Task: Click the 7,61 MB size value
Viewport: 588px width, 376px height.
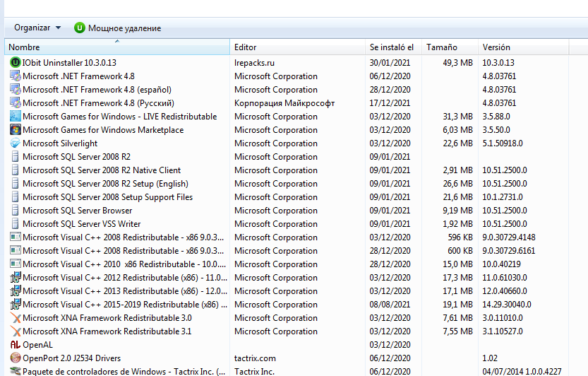Action: (x=457, y=318)
